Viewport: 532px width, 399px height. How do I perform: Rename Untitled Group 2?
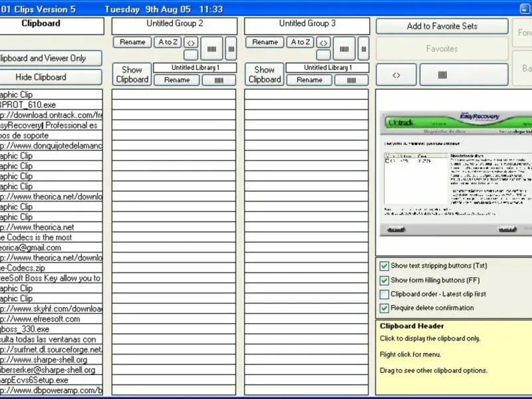pos(132,43)
